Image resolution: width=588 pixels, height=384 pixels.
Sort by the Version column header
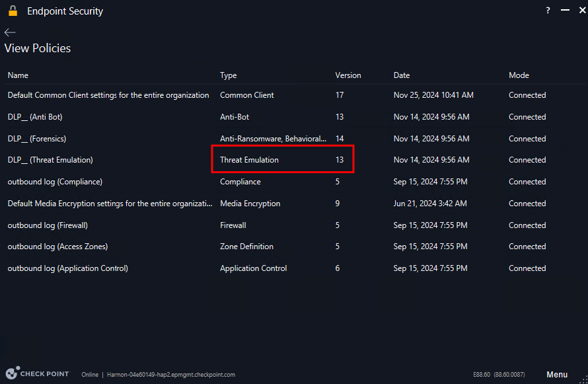(348, 75)
